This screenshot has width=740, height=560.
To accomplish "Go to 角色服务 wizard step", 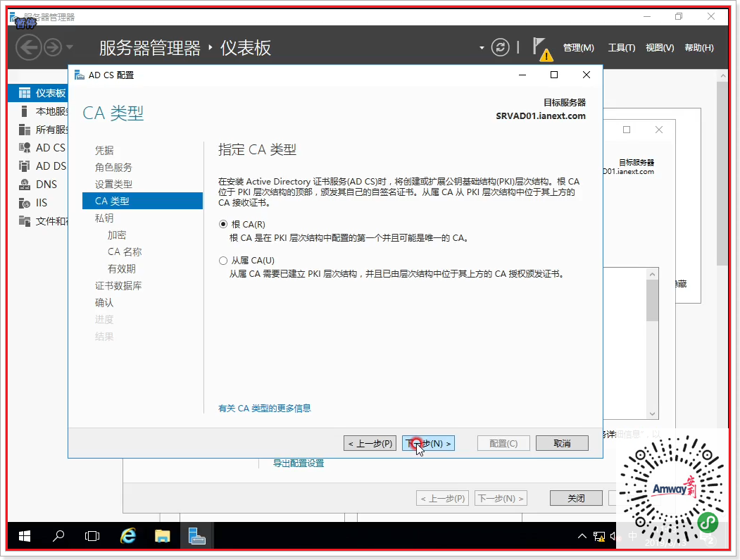I will coord(113,167).
